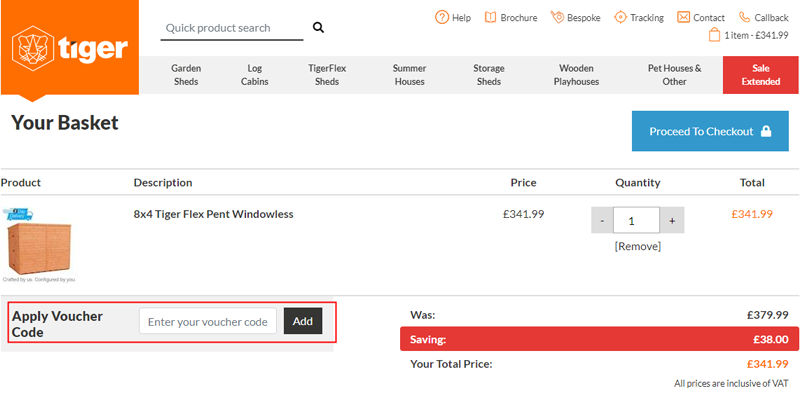The width and height of the screenshot is (800, 400).
Task: Open the Summer Houses menu
Action: click(x=409, y=75)
